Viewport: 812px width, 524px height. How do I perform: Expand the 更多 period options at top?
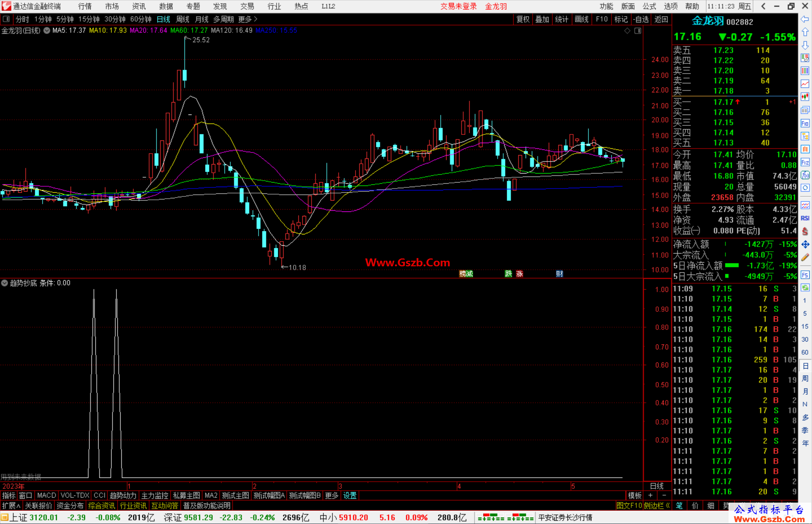point(248,19)
